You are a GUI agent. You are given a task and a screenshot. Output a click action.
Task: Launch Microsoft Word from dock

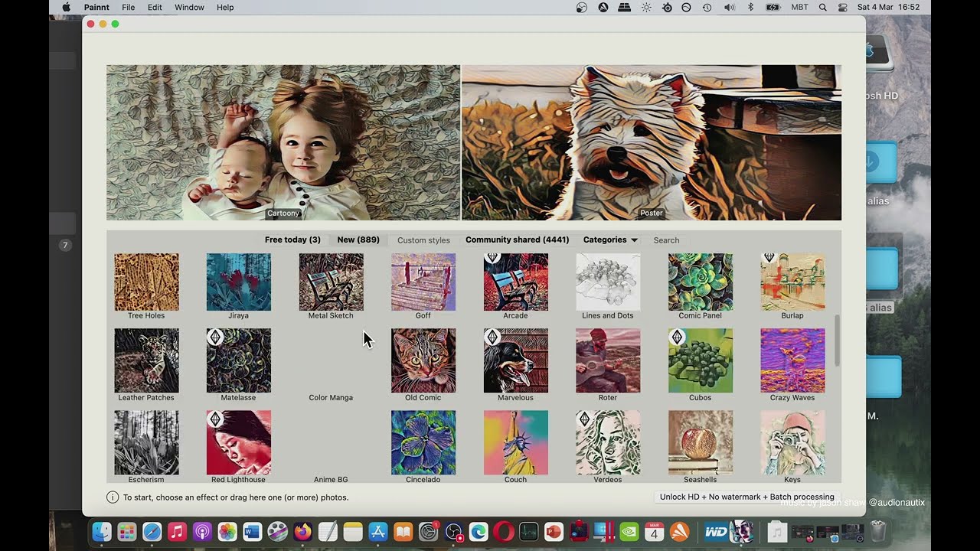click(x=253, y=531)
